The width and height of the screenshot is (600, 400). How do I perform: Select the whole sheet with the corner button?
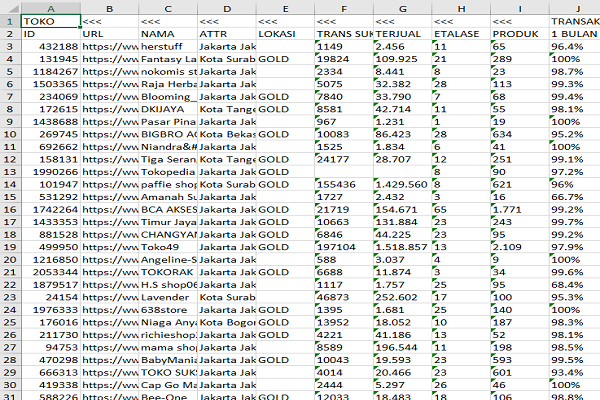click(10, 8)
